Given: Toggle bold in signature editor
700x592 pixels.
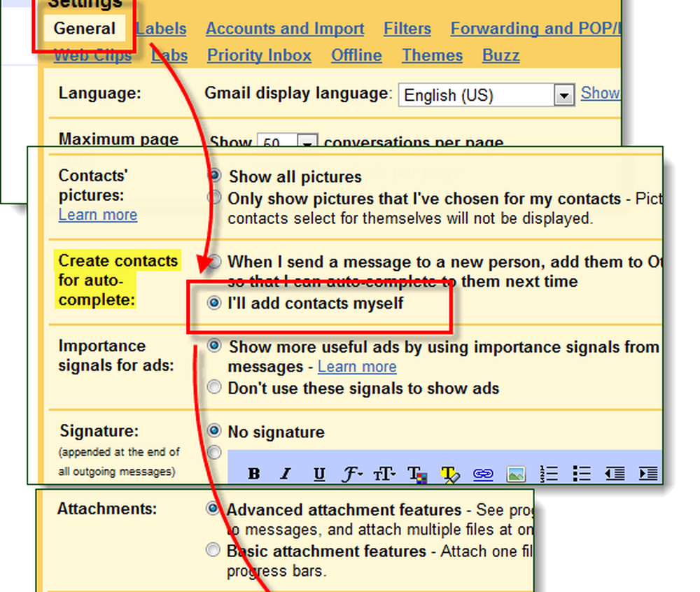Looking at the screenshot, I should pyautogui.click(x=254, y=474).
